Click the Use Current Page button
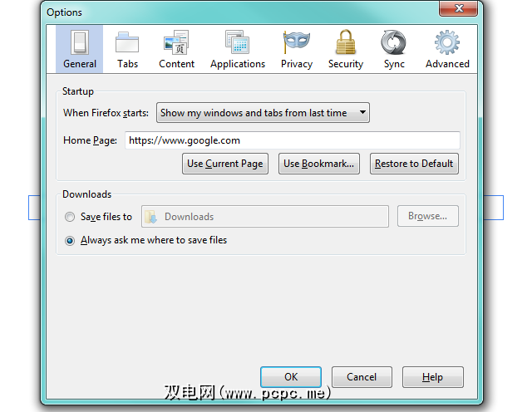 click(x=225, y=164)
